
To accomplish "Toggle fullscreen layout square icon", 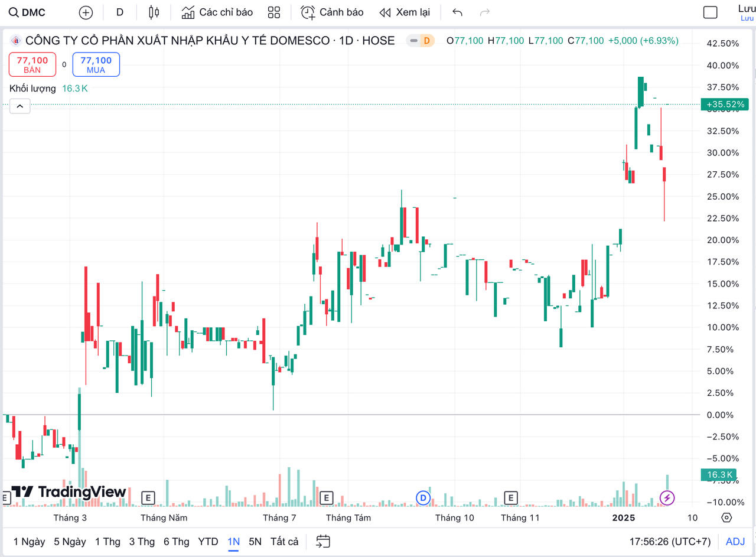I will [x=710, y=12].
